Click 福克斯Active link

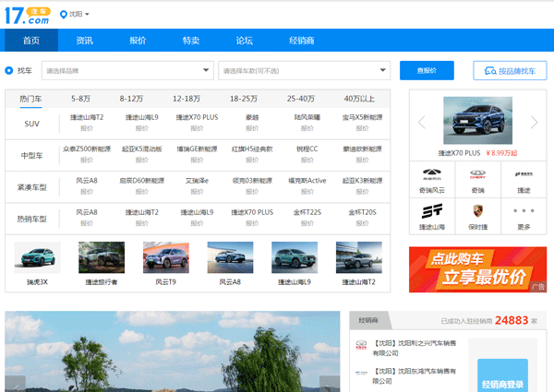coord(307,181)
